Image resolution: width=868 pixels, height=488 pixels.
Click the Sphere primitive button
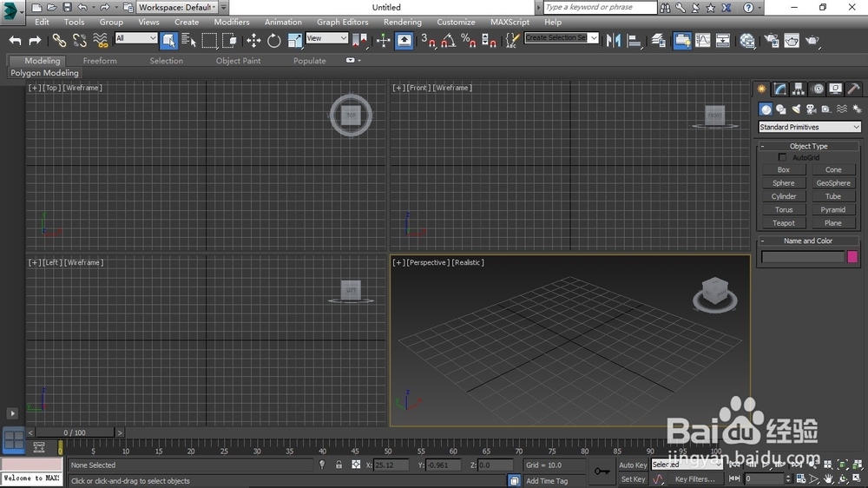(x=784, y=183)
